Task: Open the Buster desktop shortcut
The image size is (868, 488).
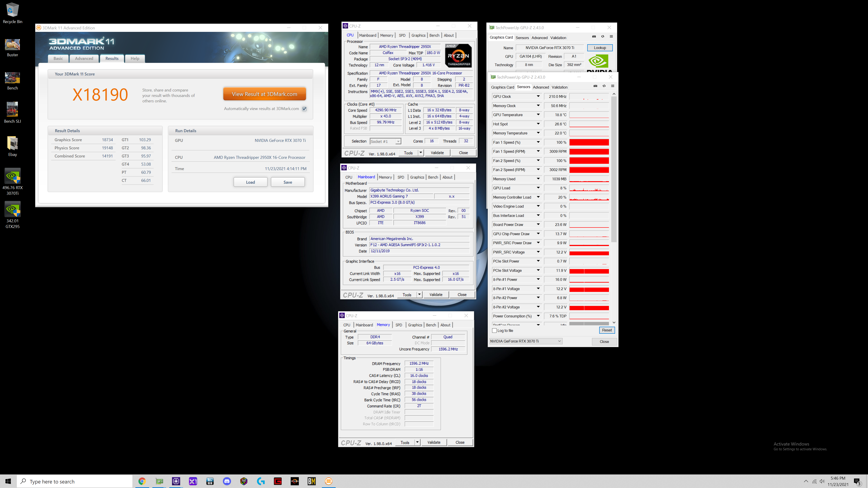Action: click(12, 47)
